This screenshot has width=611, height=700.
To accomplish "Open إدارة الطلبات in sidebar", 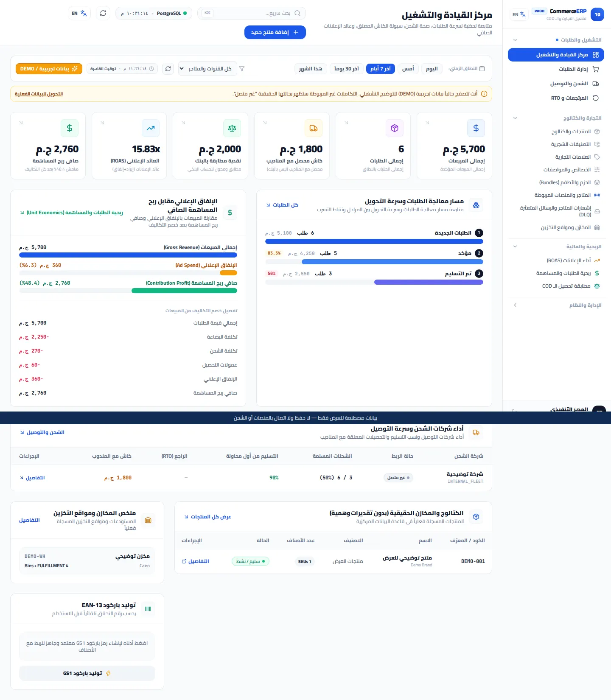I will coord(556,69).
